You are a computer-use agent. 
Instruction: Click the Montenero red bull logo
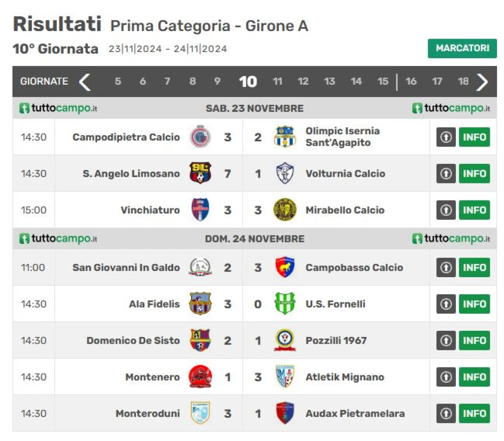tap(200, 377)
